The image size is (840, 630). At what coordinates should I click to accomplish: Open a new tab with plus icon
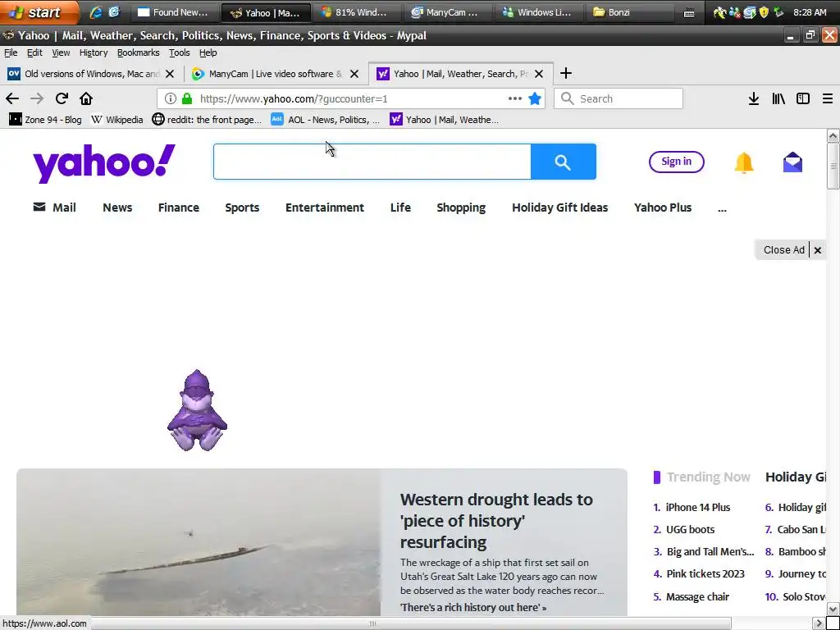pyautogui.click(x=566, y=73)
